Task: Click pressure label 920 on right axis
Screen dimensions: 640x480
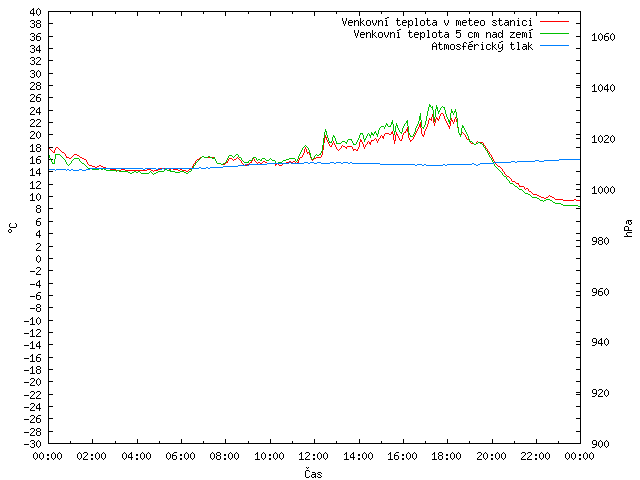Action: tap(600, 393)
